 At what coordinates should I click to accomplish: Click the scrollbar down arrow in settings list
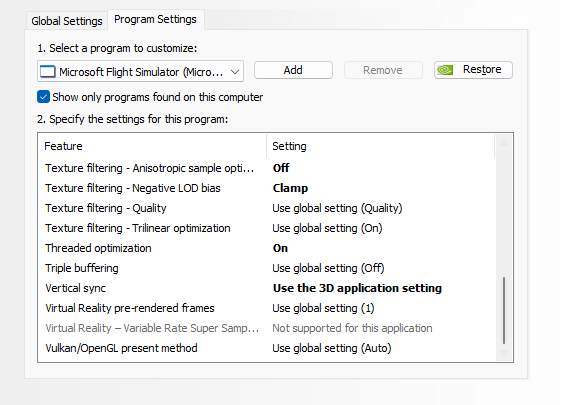click(x=504, y=353)
